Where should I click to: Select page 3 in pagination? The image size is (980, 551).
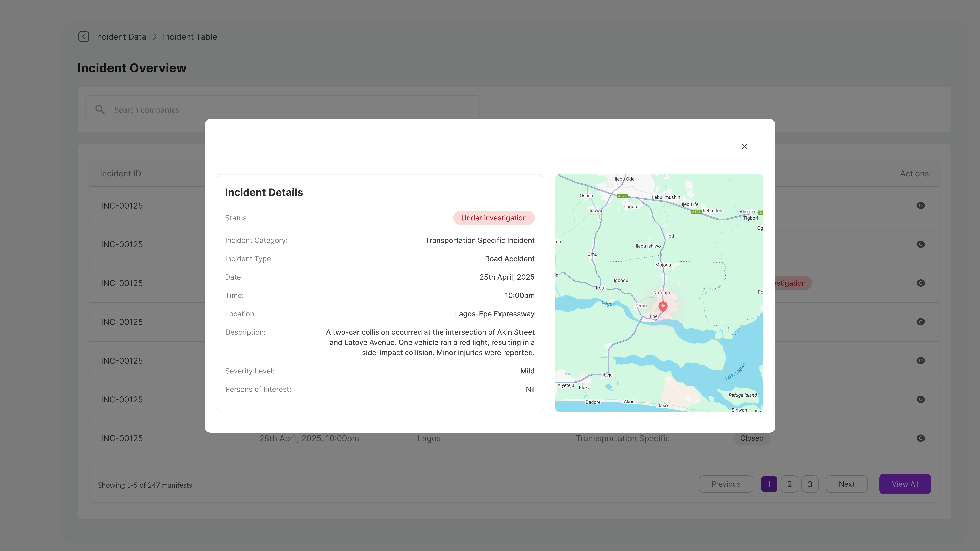click(x=810, y=484)
